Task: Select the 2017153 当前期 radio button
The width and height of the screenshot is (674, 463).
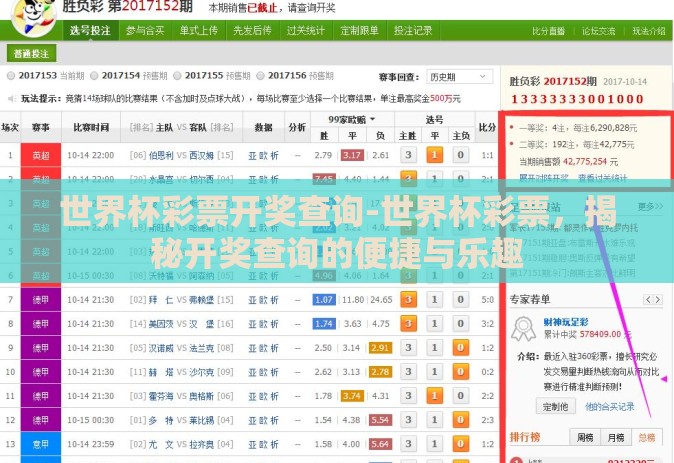Action: pos(11,76)
